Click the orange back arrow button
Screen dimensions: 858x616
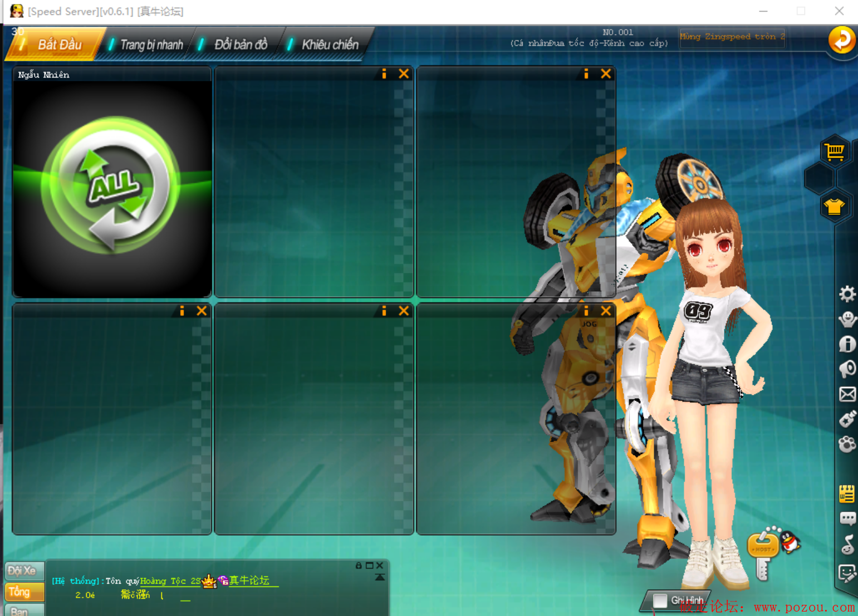(841, 40)
